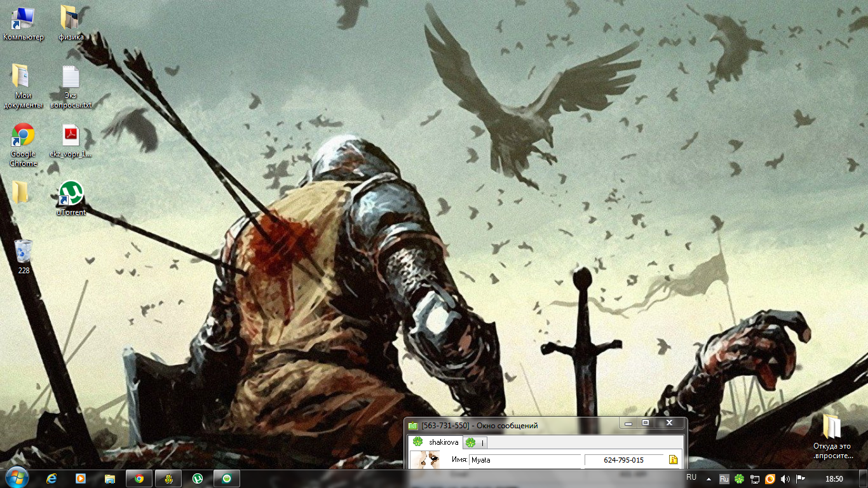Open Windows Explorer from the taskbar
868x488 pixels.
coord(110,478)
